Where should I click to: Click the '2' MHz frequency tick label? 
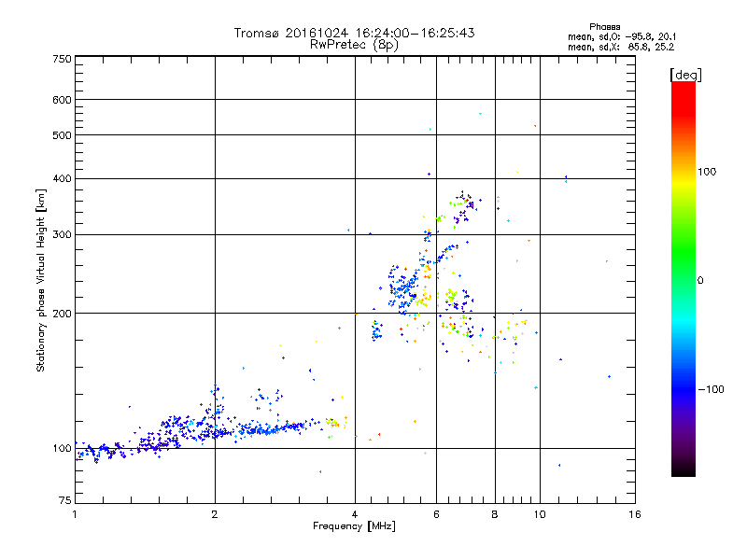(x=215, y=514)
